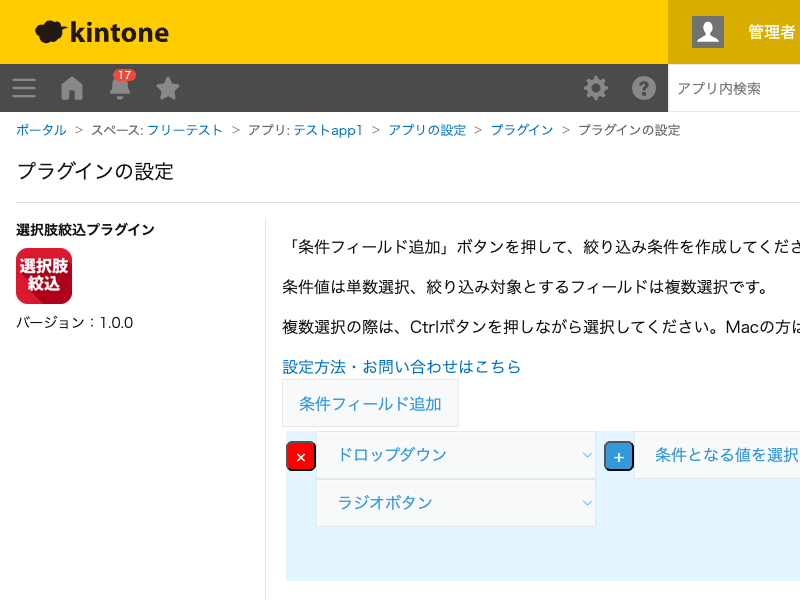Click the 選択肢絞込プラグイン plugin name text
The image size is (800, 600).
pyautogui.click(x=85, y=230)
